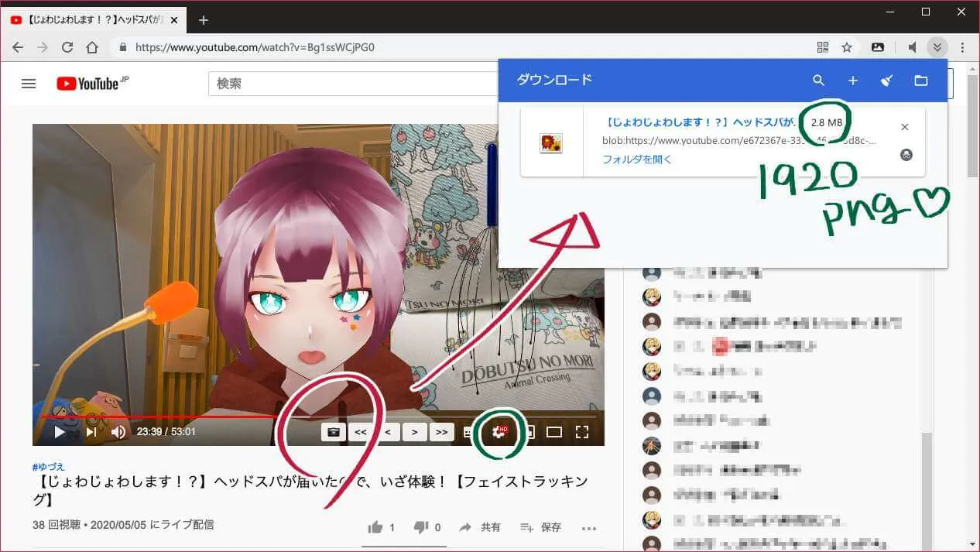
Task: Toggle theater mode in the player
Action: pos(554,432)
